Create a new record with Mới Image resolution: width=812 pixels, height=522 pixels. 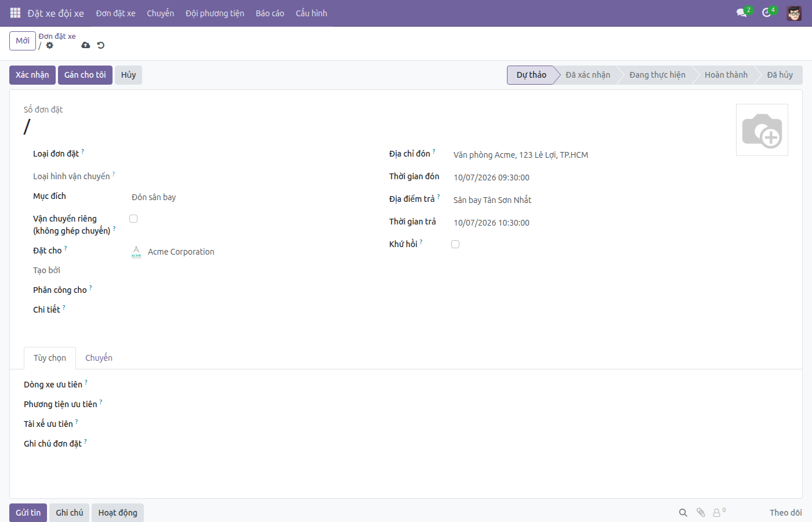[23, 41]
